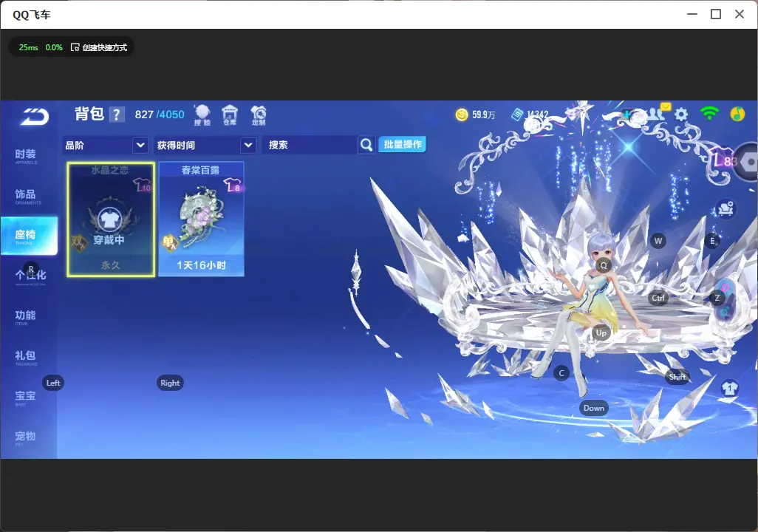Screen dimensions: 758x532
Task: Click the E key overlay button
Action: click(x=711, y=241)
